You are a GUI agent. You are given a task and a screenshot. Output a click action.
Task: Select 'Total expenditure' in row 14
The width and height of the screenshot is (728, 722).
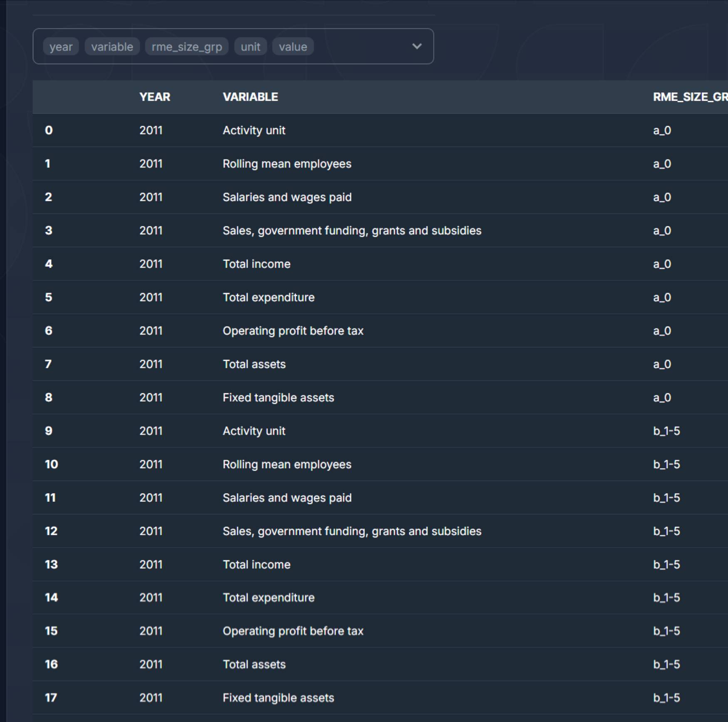pos(269,598)
